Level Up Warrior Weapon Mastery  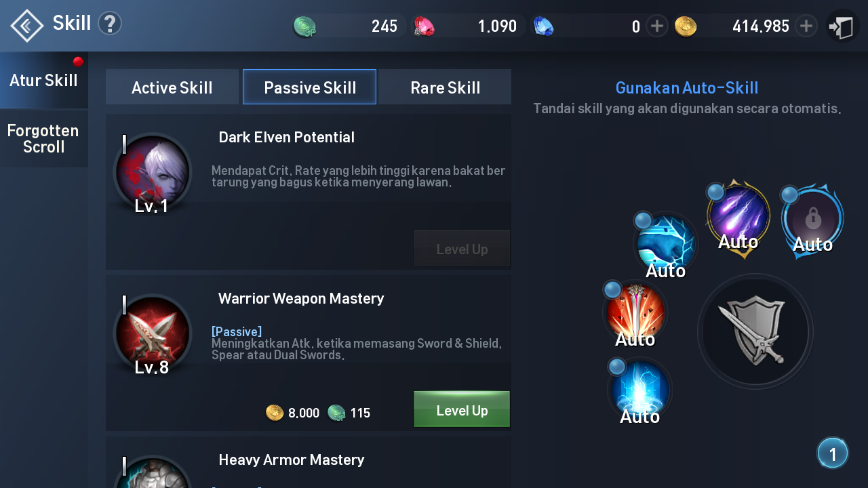pos(462,409)
